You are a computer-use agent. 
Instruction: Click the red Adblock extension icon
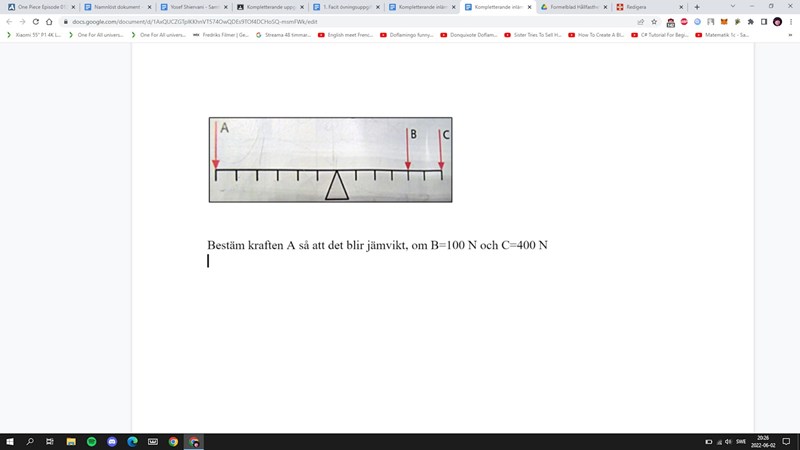click(684, 21)
